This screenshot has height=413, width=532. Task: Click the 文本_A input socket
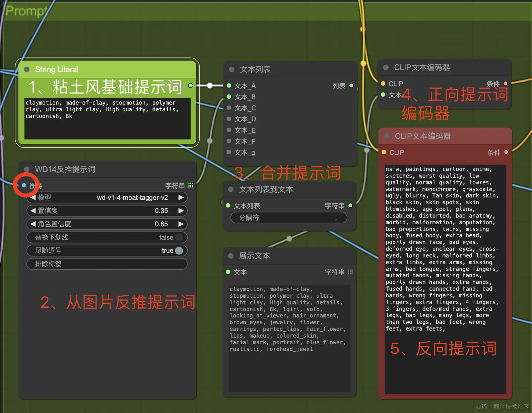click(229, 85)
